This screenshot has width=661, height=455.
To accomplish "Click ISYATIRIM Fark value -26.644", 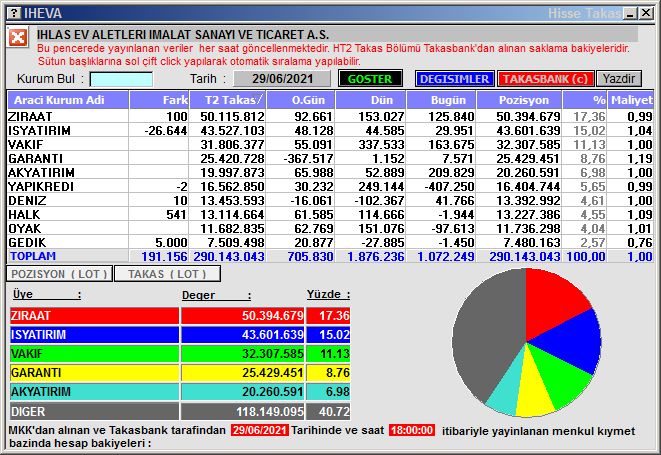I will (166, 130).
